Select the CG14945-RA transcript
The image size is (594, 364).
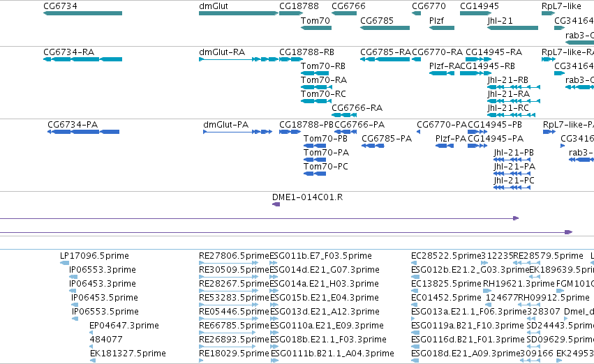tap(478, 59)
